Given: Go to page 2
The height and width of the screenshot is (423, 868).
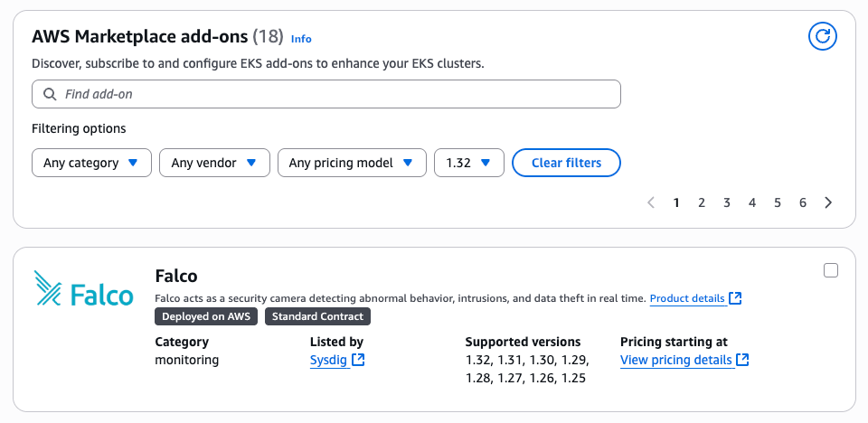Looking at the screenshot, I should click(x=702, y=202).
